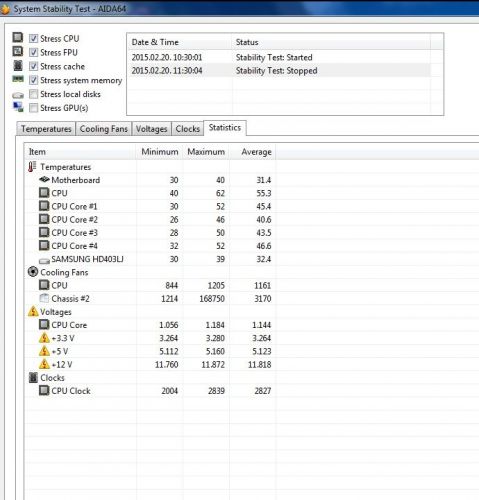Uncheck the Stress FPU checkbox
Viewport: 479px width, 500px height.
click(x=33, y=52)
